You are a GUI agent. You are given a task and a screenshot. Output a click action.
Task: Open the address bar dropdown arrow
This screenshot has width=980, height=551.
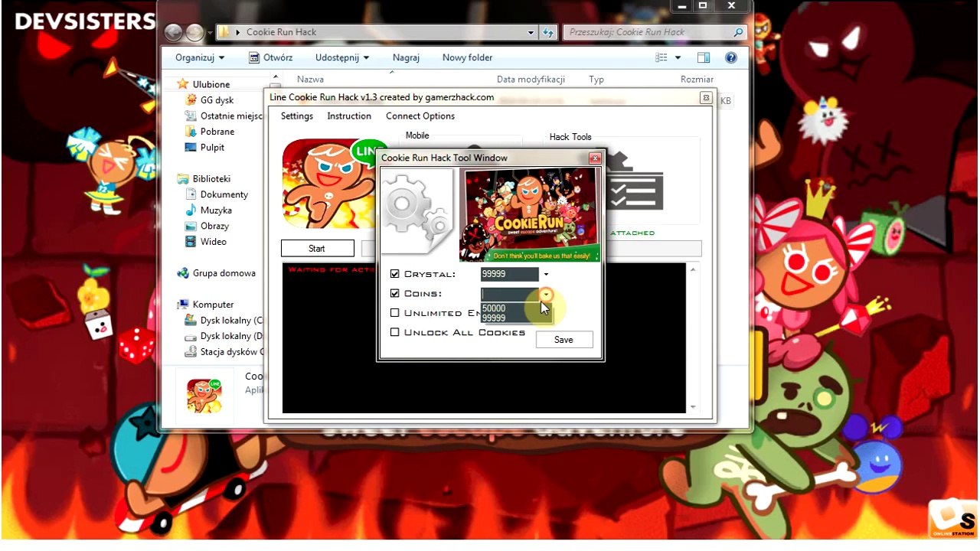(531, 31)
